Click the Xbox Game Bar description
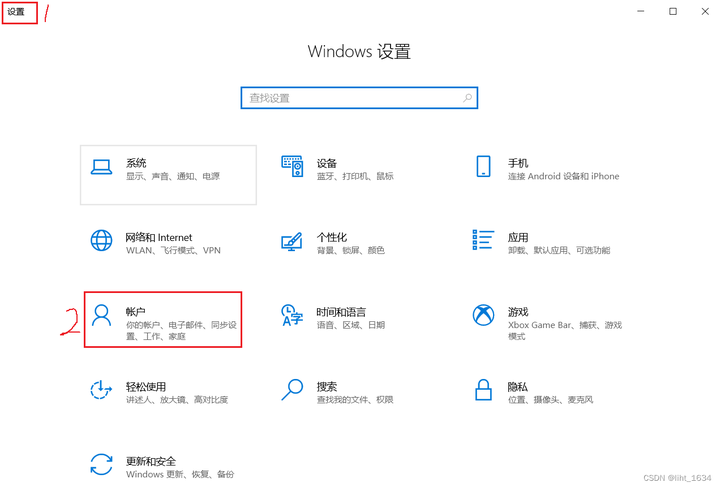Viewport: 720px width, 487px height. 565,330
